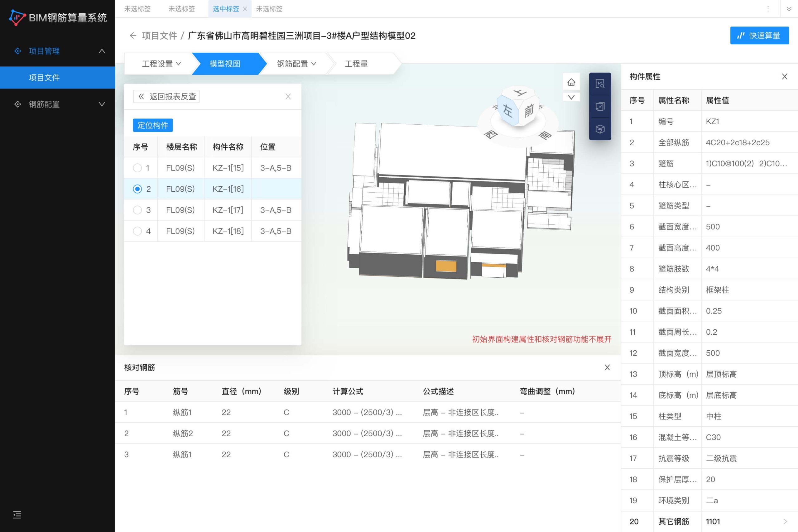Image resolution: width=798 pixels, height=532 pixels.
Task: Click the search-model icon in the dark toolbar
Action: 599,84
